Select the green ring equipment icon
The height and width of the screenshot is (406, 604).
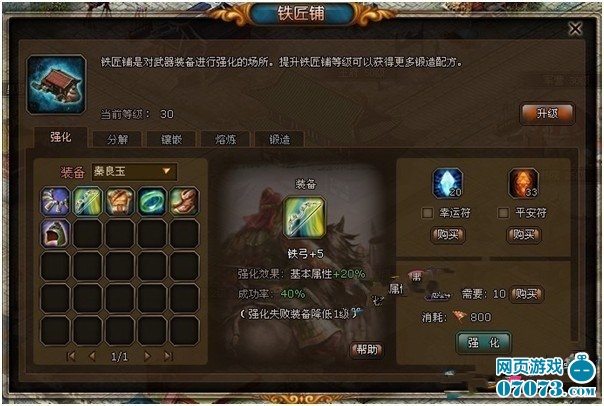pos(152,201)
